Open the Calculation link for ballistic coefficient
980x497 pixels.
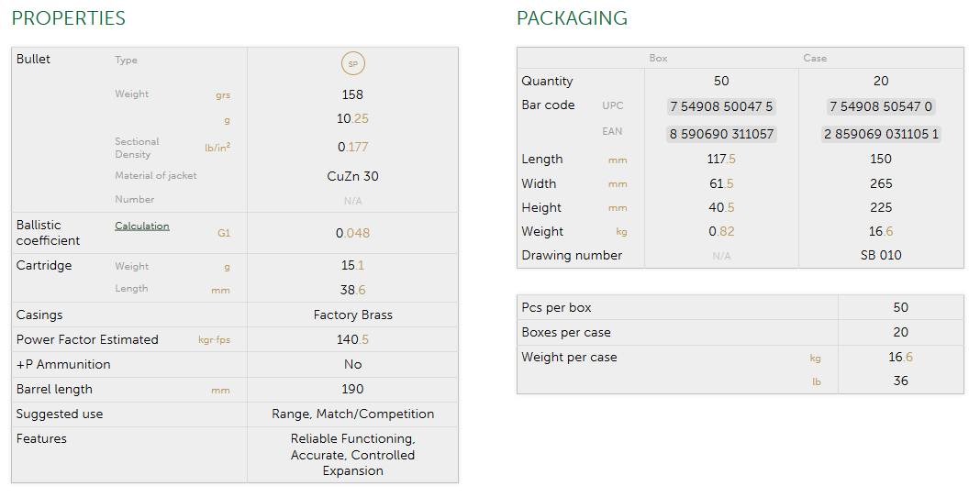point(141,226)
